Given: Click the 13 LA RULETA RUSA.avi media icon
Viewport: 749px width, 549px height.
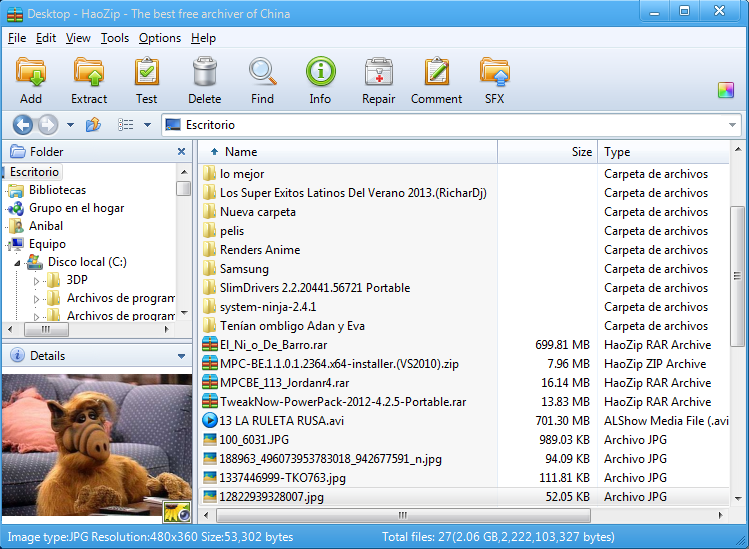Looking at the screenshot, I should pos(210,421).
